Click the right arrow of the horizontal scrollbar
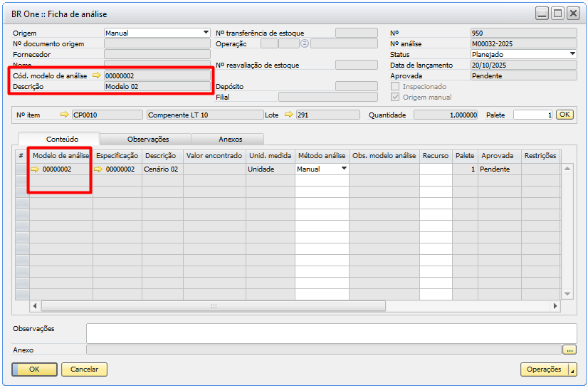 click(556, 306)
